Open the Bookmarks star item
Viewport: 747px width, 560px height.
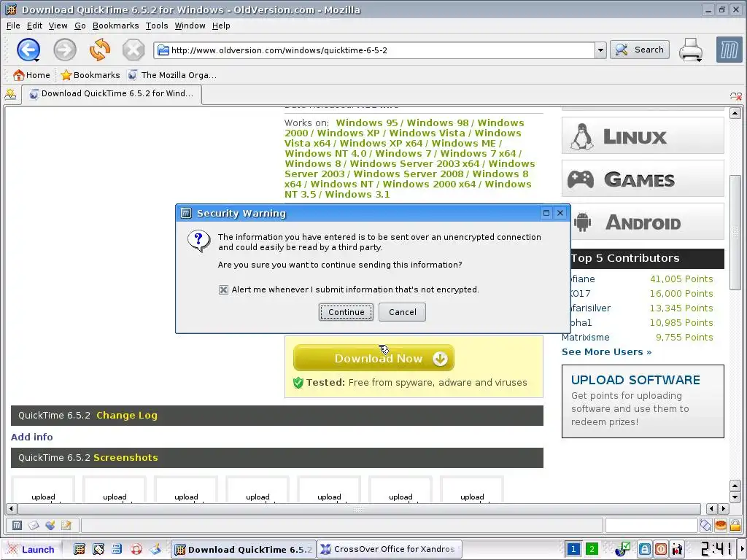tap(90, 75)
